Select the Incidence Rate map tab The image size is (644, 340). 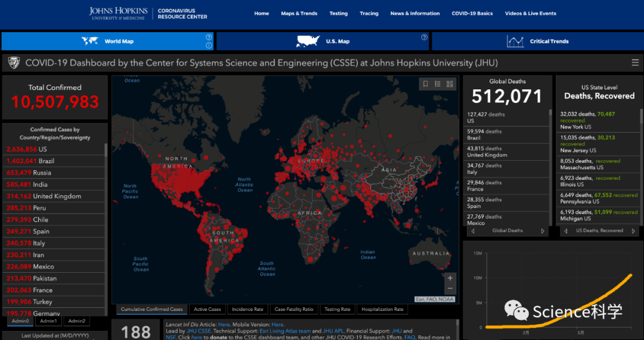pos(247,309)
